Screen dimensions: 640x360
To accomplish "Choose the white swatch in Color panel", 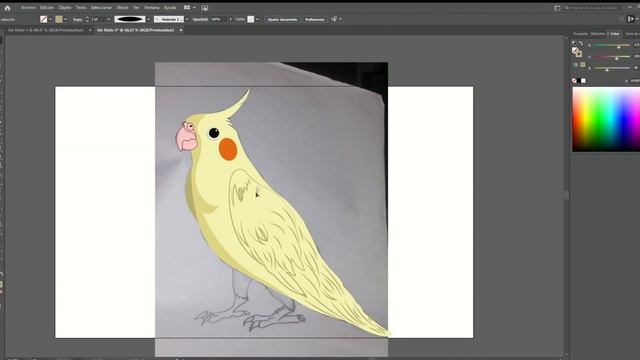I will tap(583, 81).
